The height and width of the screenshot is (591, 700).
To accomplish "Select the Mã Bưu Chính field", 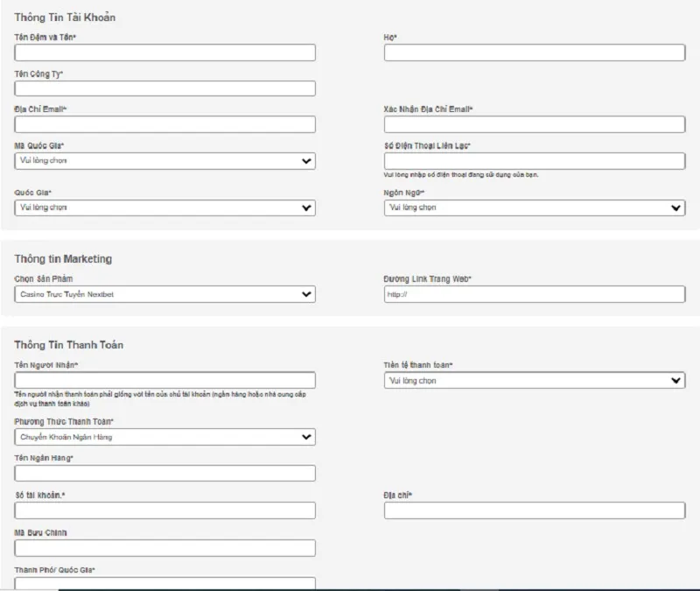I will (164, 548).
